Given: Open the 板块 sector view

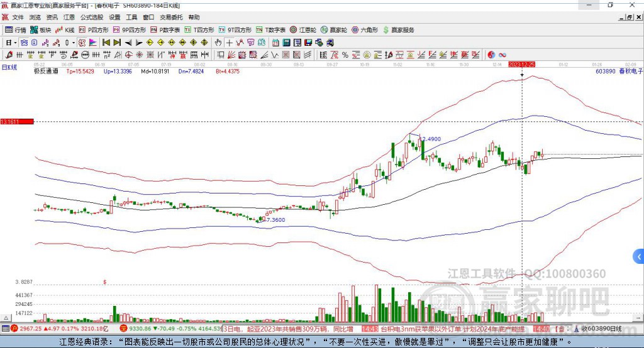Looking at the screenshot, I should [40, 30].
